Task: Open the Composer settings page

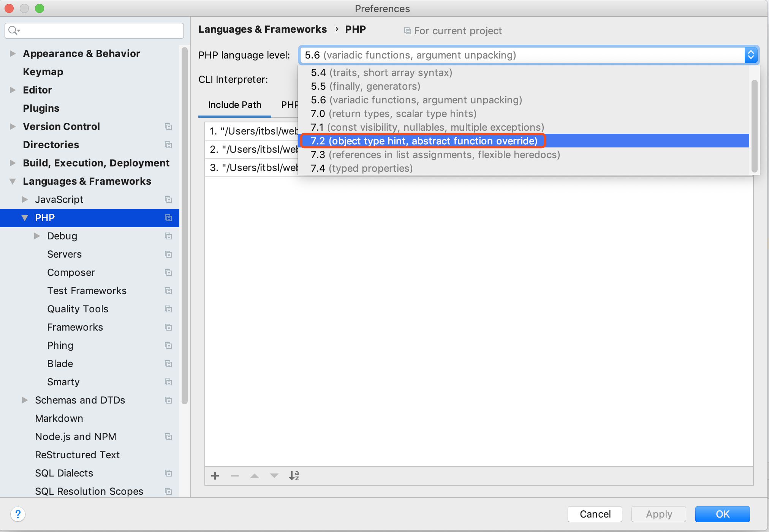Action: tap(70, 272)
